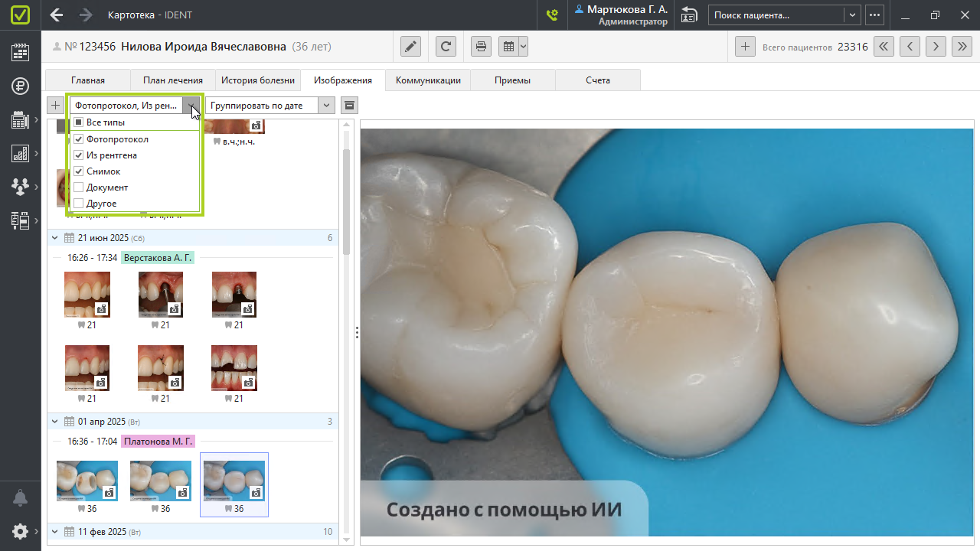Screen dimensions: 980x551
Task: Collapse the 21 июн 2025 group
Action: pos(54,238)
